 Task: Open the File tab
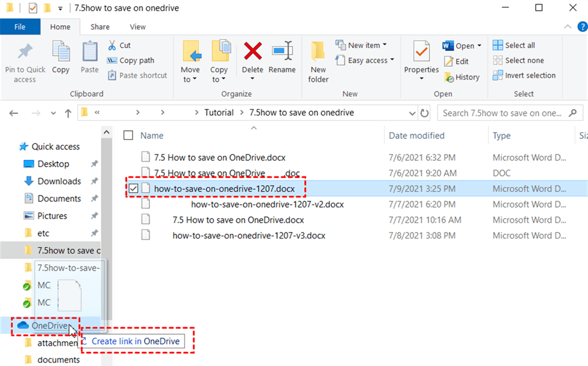[20, 27]
